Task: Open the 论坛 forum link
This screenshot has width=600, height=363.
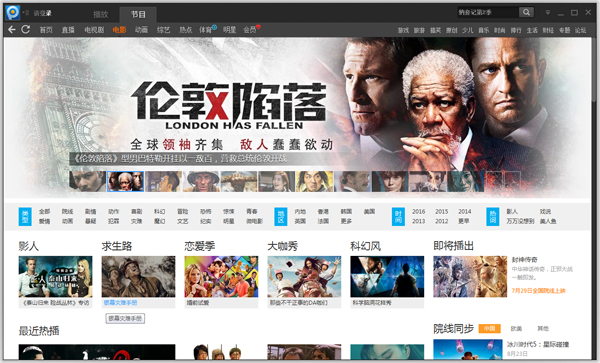Action: pos(580,30)
